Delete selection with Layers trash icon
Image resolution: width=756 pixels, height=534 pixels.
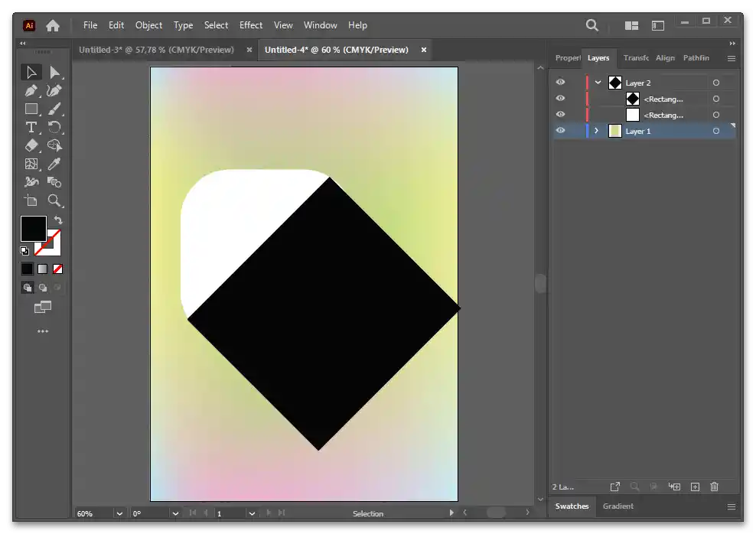pyautogui.click(x=714, y=487)
